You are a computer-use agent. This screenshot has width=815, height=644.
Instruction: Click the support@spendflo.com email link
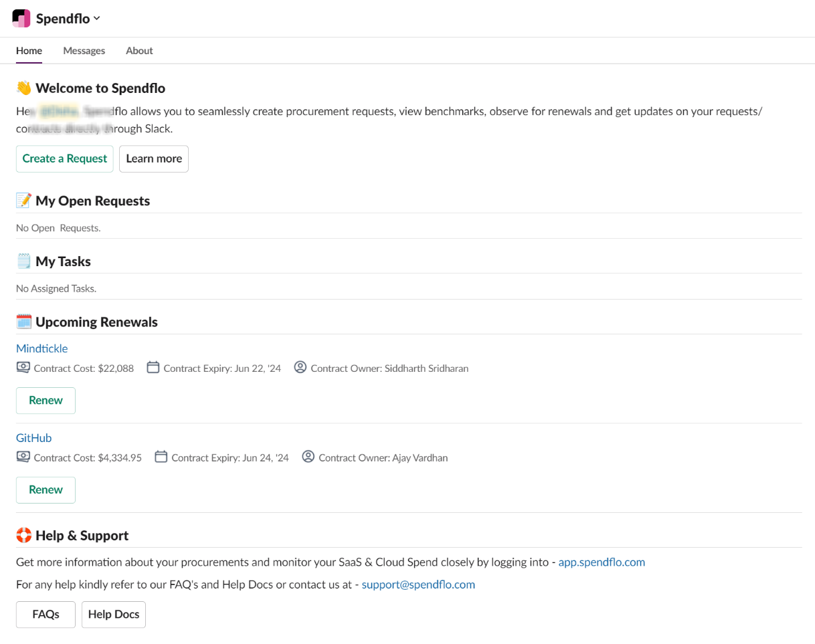coord(418,584)
